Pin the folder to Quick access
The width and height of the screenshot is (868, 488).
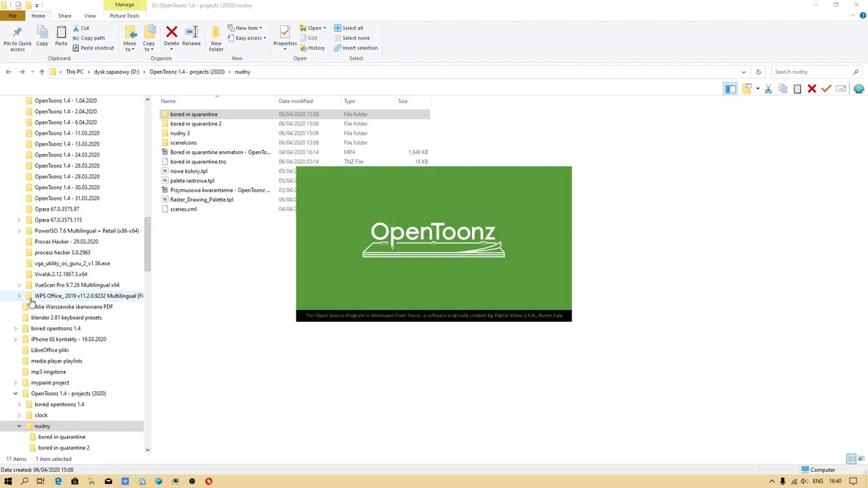[x=17, y=38]
